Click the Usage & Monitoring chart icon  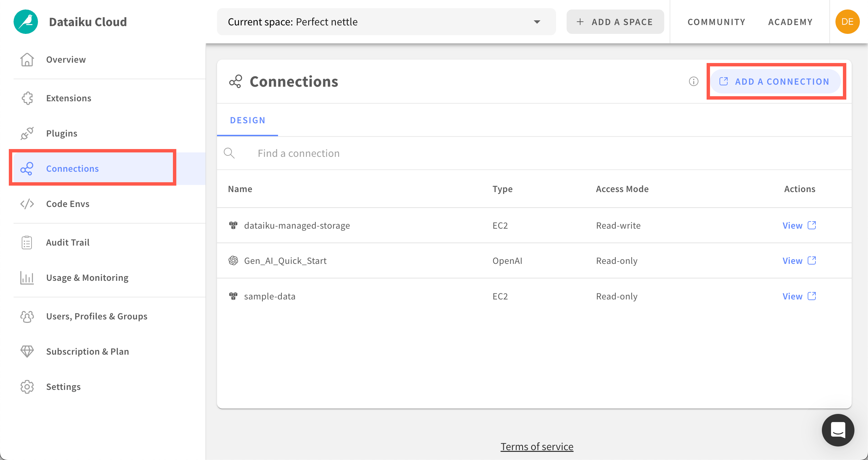coord(27,277)
